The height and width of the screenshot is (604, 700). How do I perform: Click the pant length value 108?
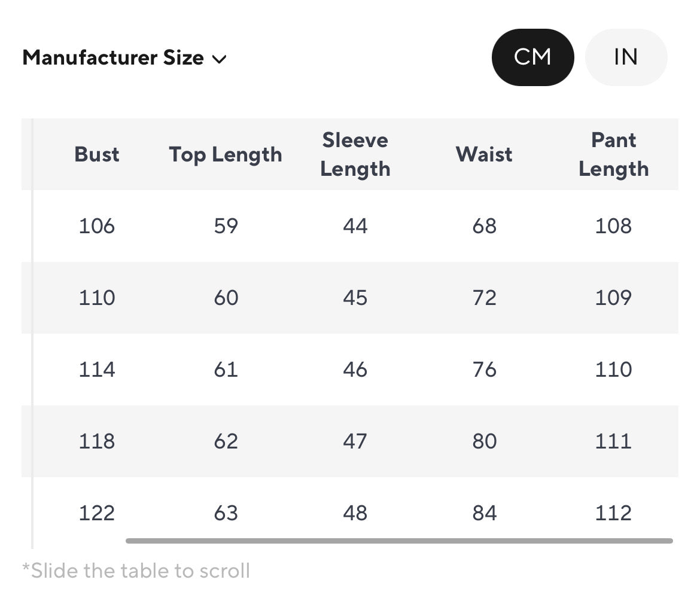pos(613,226)
